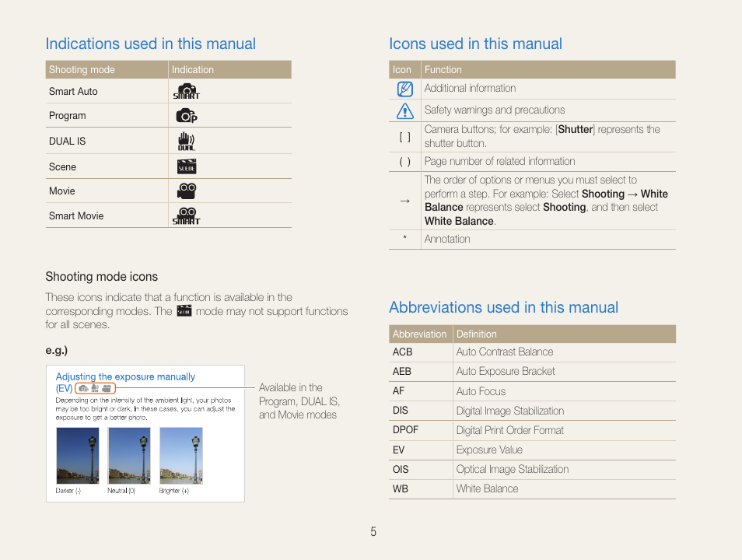The image size is (742, 560).
Task: Click the 'DUAL IS' row label
Action: [x=67, y=141]
